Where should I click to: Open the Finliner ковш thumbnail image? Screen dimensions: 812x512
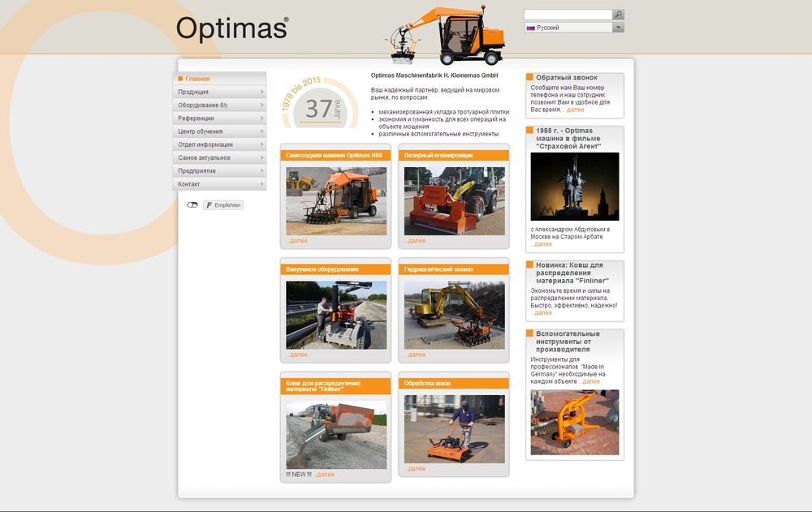click(336, 435)
